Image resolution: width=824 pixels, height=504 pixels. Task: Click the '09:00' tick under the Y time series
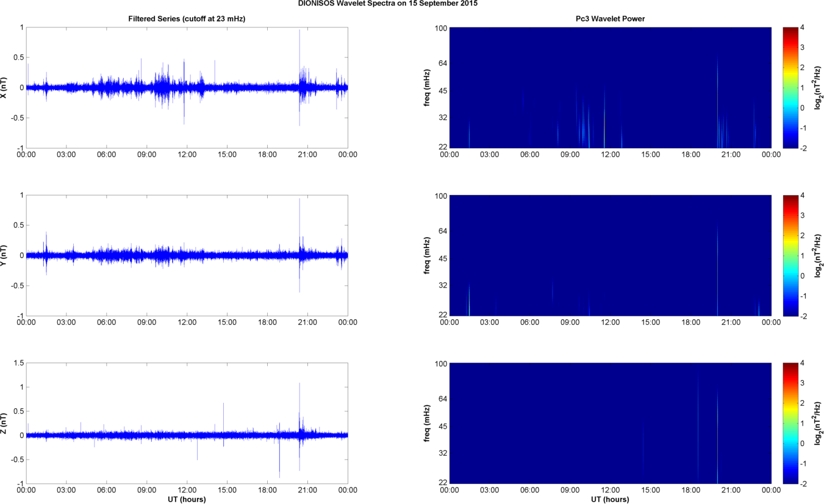click(146, 322)
